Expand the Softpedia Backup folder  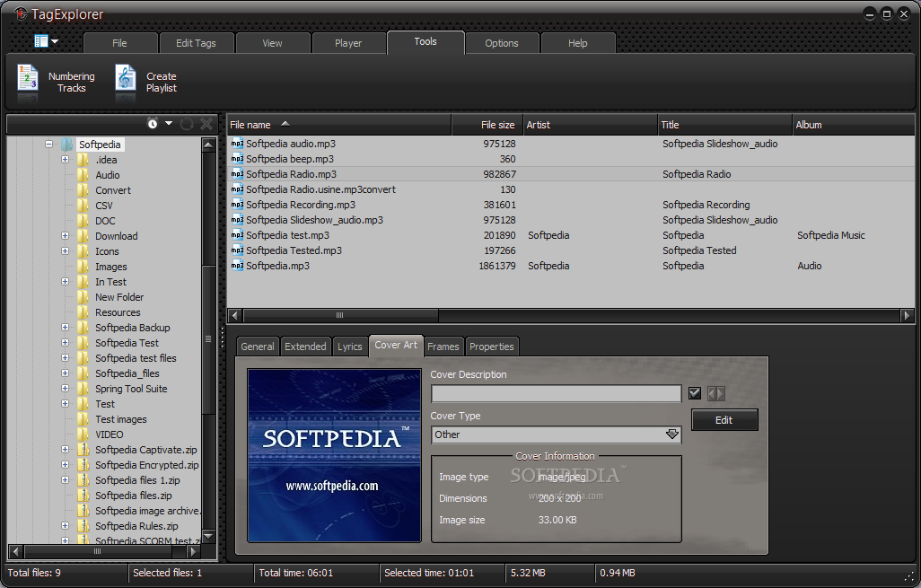[66, 328]
